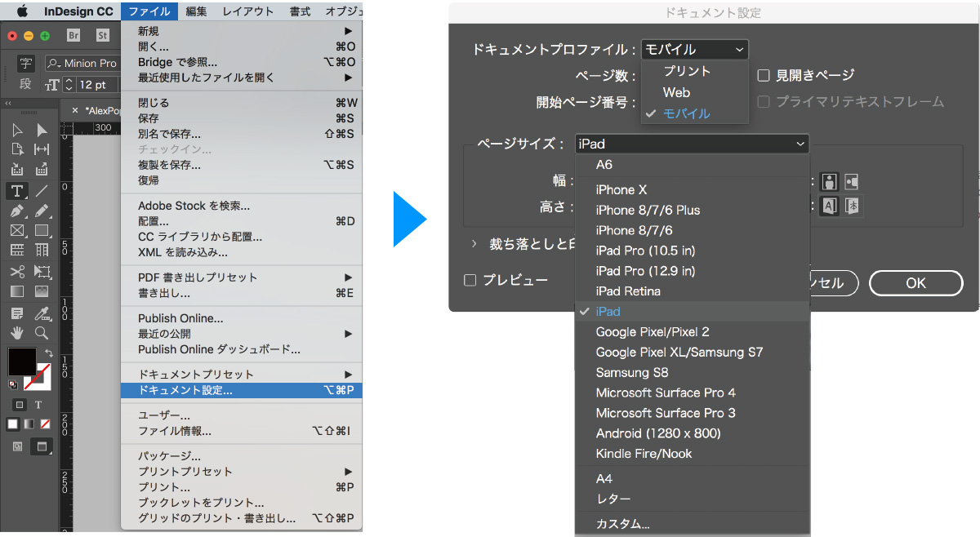The height and width of the screenshot is (537, 980).
Task: Select the プリント profile option
Action: [x=694, y=71]
